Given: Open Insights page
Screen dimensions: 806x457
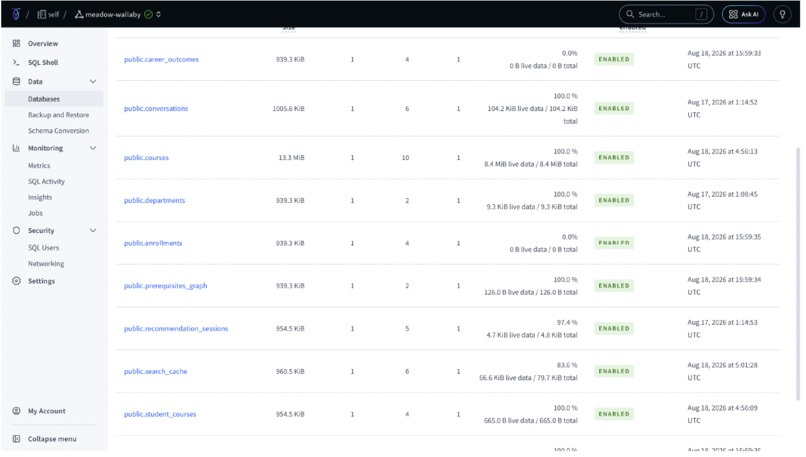Looking at the screenshot, I should click(x=40, y=197).
